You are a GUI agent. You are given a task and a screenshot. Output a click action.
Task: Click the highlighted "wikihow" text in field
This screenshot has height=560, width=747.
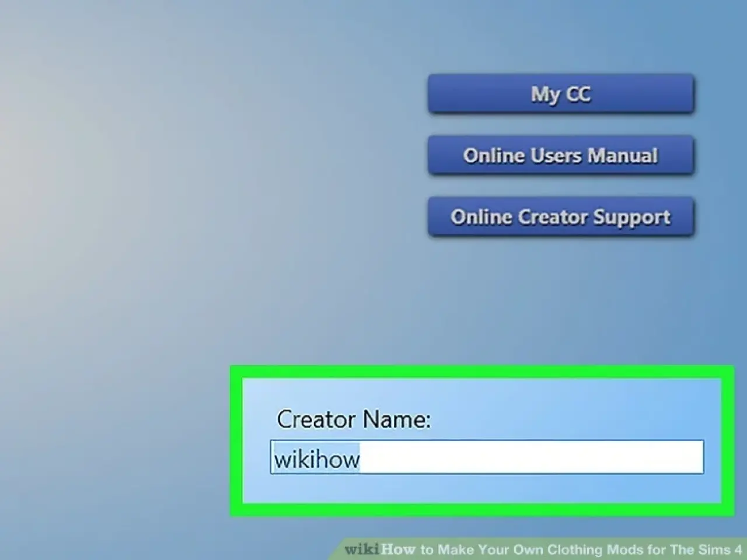(317, 459)
